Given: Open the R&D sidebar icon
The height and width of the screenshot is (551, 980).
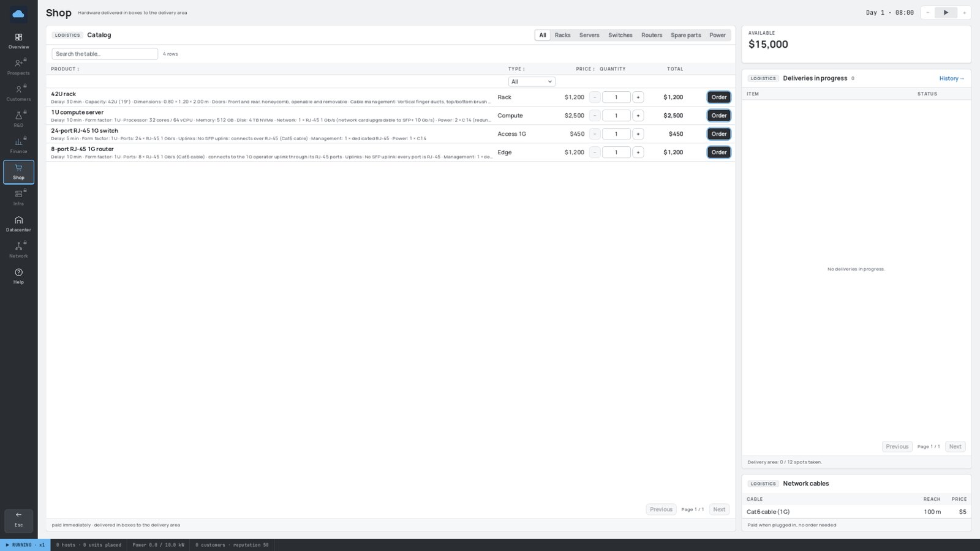Looking at the screenshot, I should pos(18,119).
